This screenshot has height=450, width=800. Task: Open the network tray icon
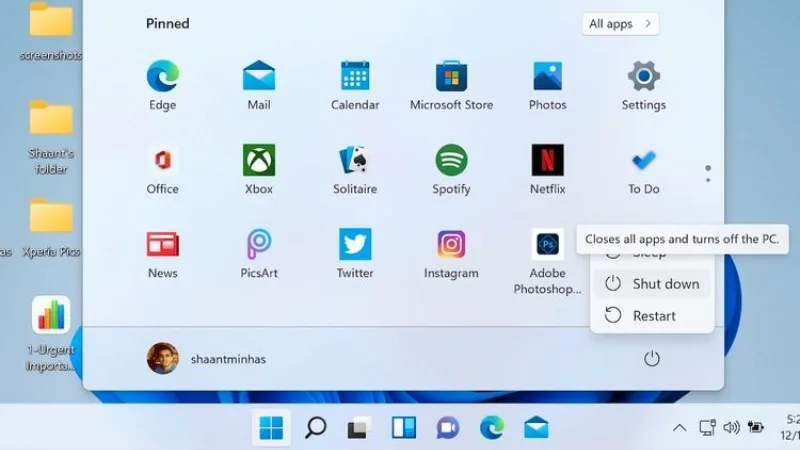click(707, 427)
